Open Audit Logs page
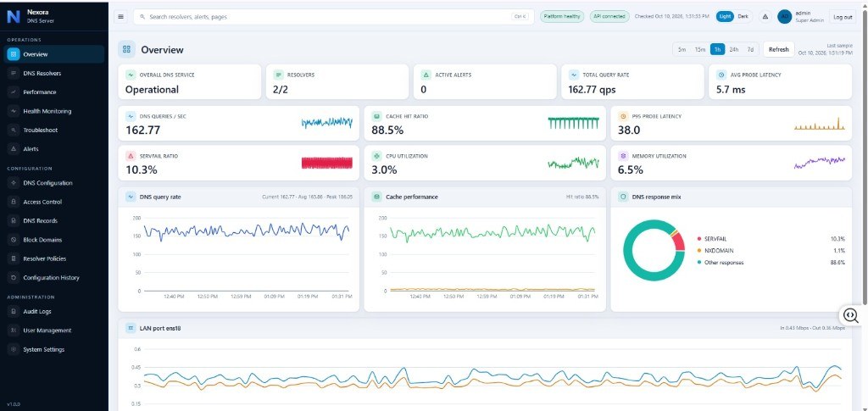Screen dimensions: 868x411 tap(54, 312)
